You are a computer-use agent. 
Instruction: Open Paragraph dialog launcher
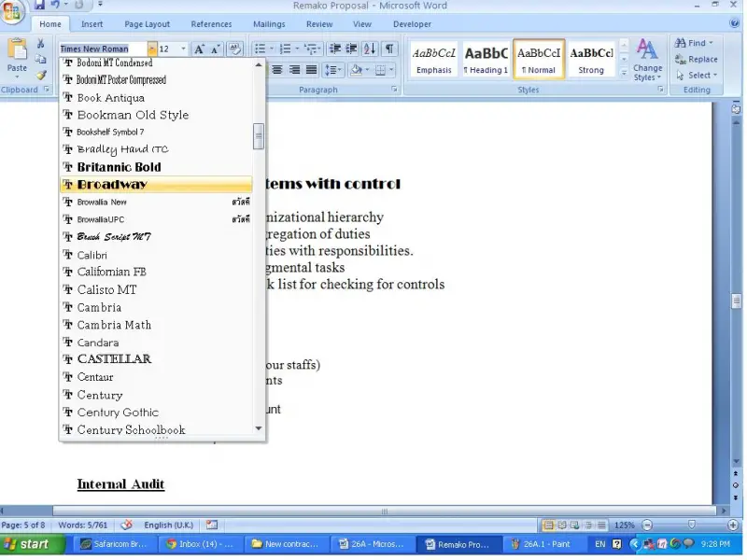tap(394, 89)
